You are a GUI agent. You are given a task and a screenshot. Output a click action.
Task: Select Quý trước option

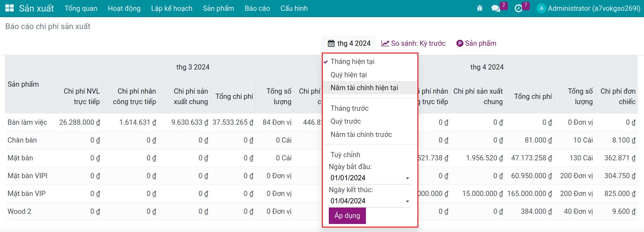click(370, 121)
